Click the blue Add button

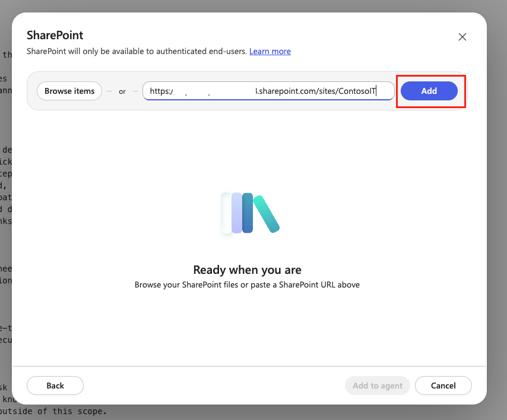(x=429, y=91)
